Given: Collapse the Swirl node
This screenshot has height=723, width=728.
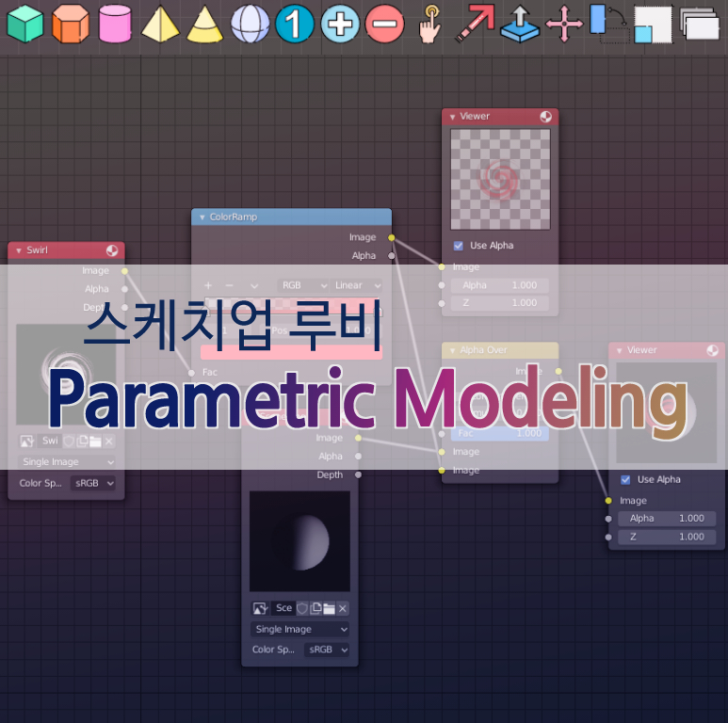Looking at the screenshot, I should [x=19, y=250].
